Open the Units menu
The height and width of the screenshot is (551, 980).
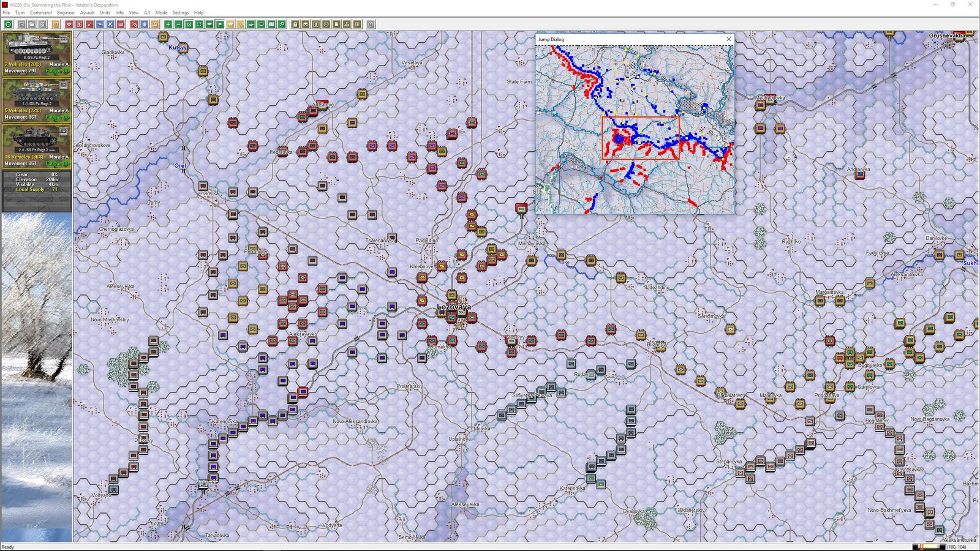[105, 12]
